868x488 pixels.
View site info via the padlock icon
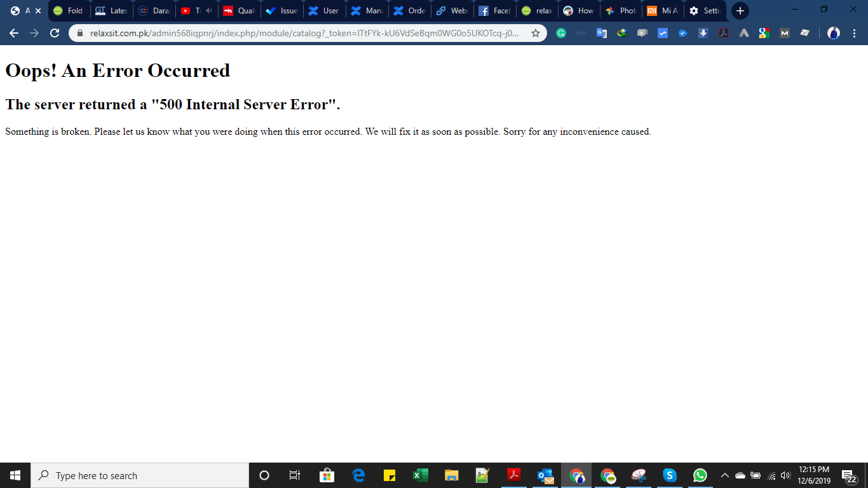point(80,33)
